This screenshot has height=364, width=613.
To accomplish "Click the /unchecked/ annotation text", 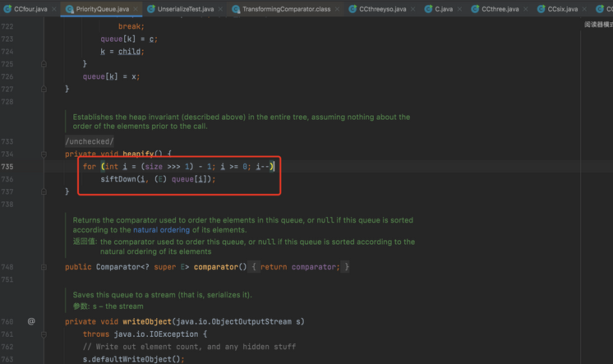I will 90,141.
